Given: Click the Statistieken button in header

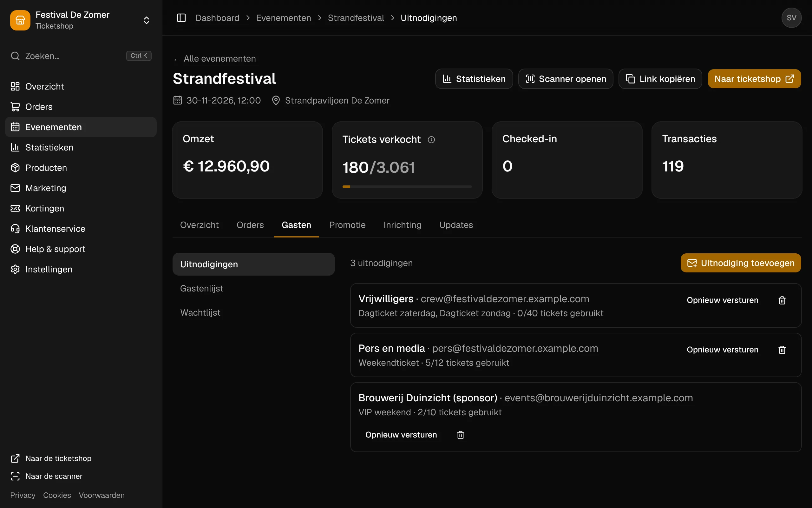Looking at the screenshot, I should [x=474, y=79].
